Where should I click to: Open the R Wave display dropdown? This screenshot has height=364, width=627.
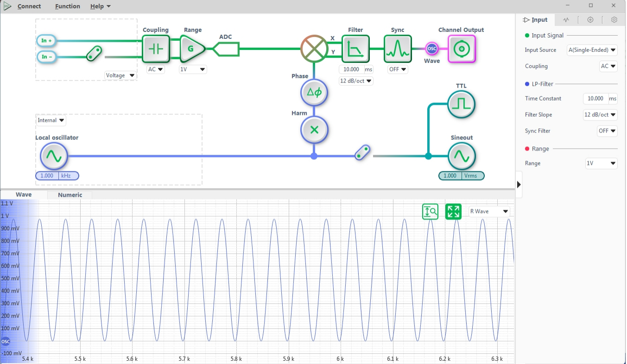(x=489, y=211)
